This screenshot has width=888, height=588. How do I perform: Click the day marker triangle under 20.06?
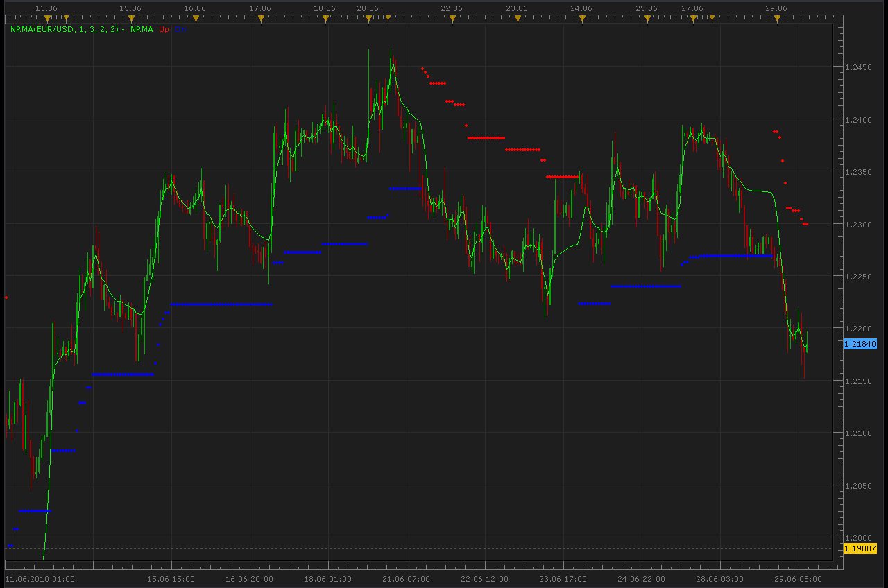(368, 18)
